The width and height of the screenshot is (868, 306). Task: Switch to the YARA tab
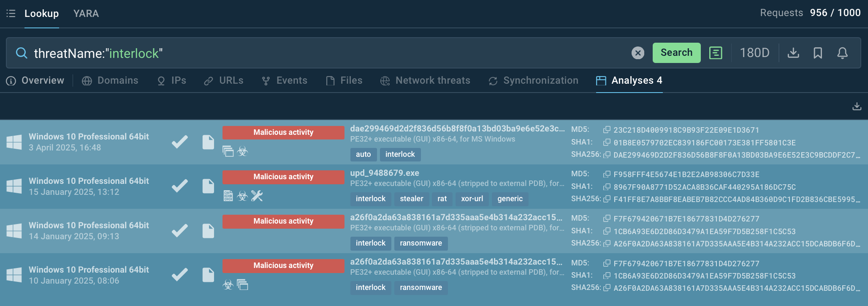86,14
